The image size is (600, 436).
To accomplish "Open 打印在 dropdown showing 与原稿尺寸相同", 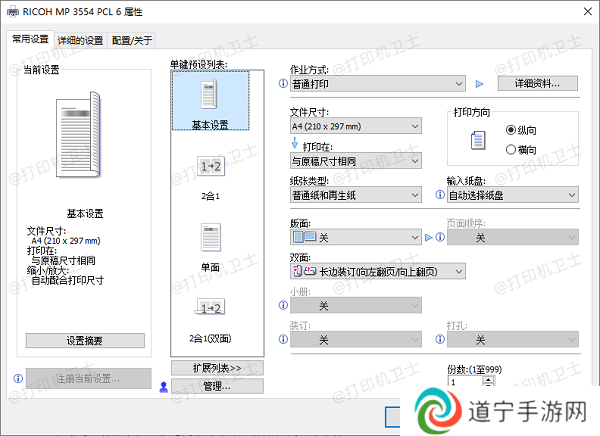I will (x=356, y=161).
